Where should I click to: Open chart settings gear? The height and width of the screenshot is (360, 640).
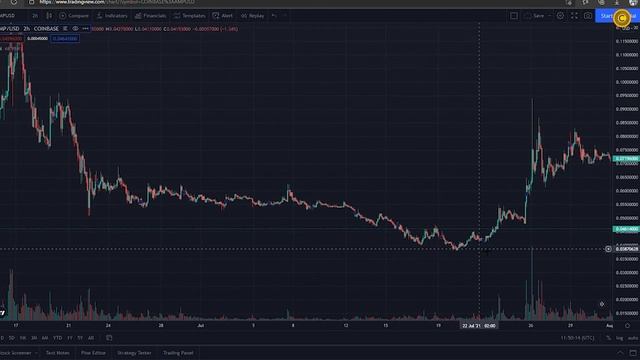click(x=560, y=16)
